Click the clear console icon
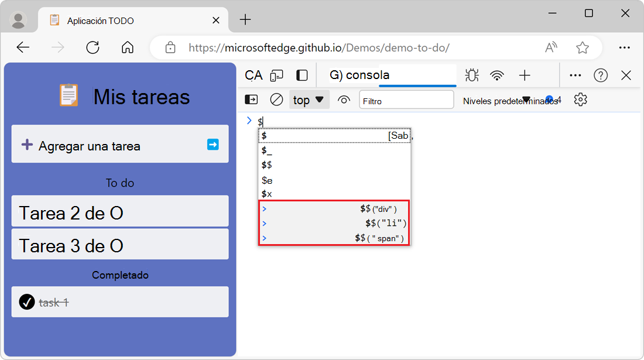Viewport: 644px width, 360px height. 276,100
